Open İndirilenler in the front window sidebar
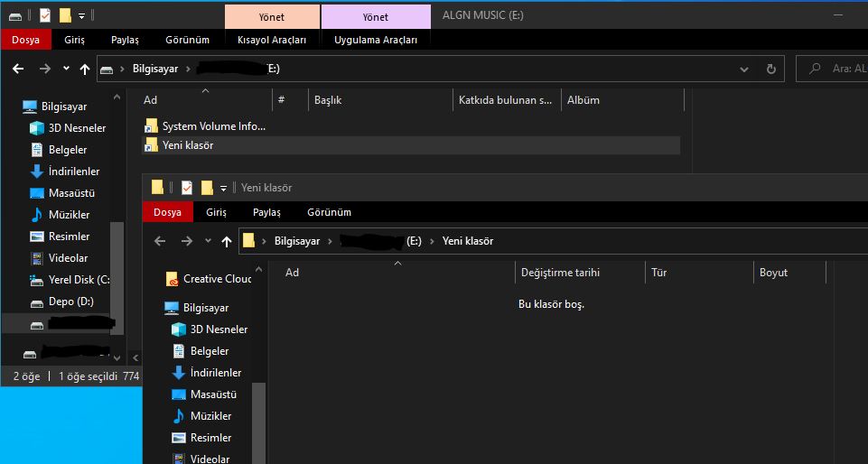The image size is (868, 464). [215, 373]
